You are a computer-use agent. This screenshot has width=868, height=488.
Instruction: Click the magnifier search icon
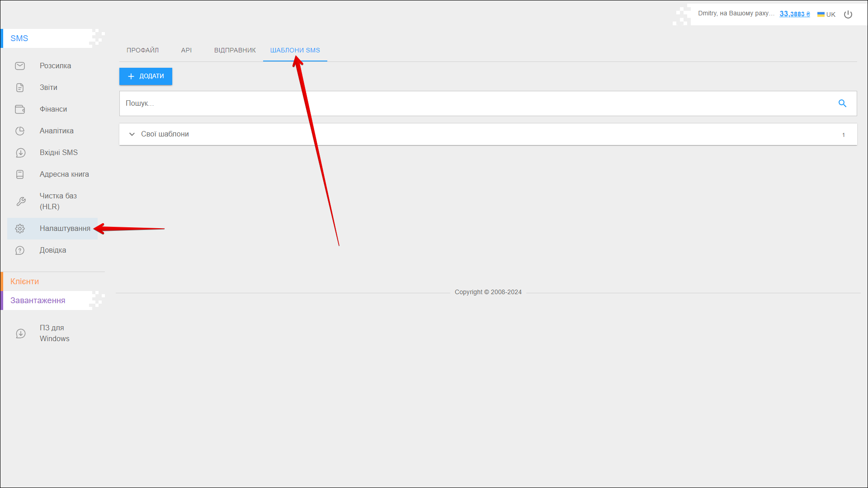coord(842,103)
